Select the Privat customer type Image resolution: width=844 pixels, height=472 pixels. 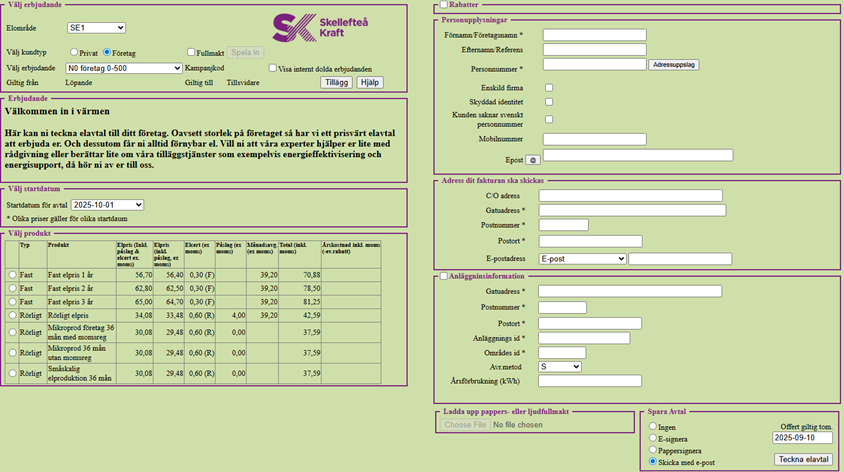tap(75, 52)
